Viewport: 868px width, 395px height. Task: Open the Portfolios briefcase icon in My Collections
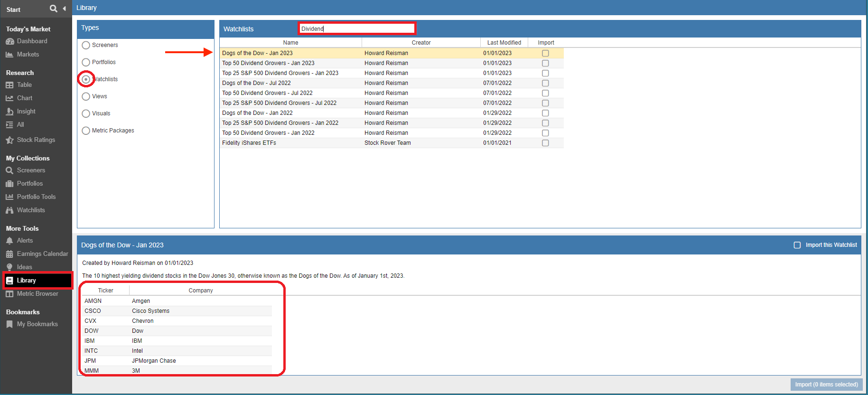[x=9, y=184]
